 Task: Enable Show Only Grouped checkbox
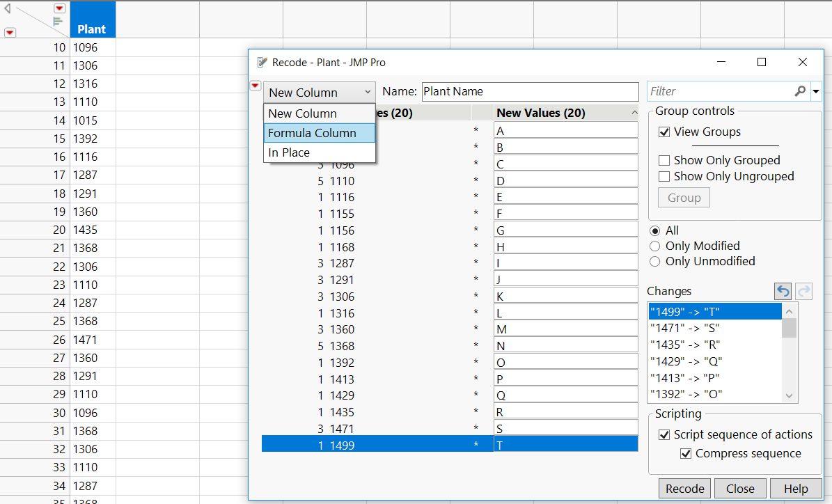pos(664,160)
